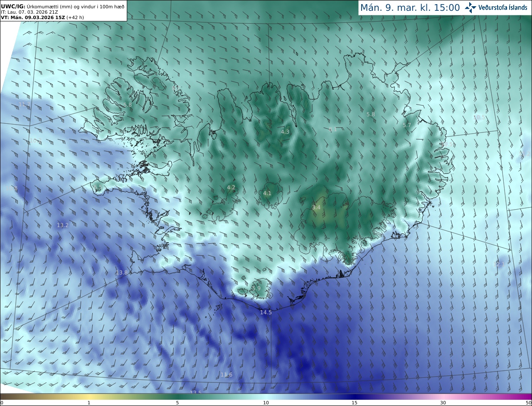
Task: Click the 13.8 value label
Action: pos(122,272)
